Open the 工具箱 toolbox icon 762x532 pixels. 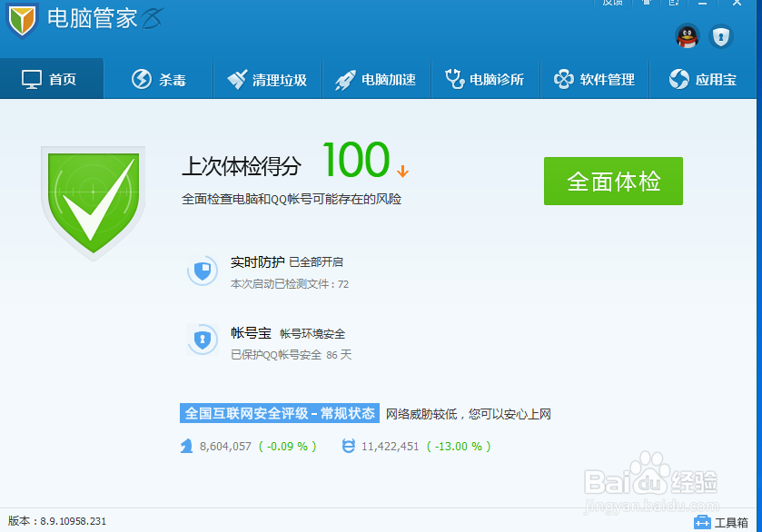703,522
